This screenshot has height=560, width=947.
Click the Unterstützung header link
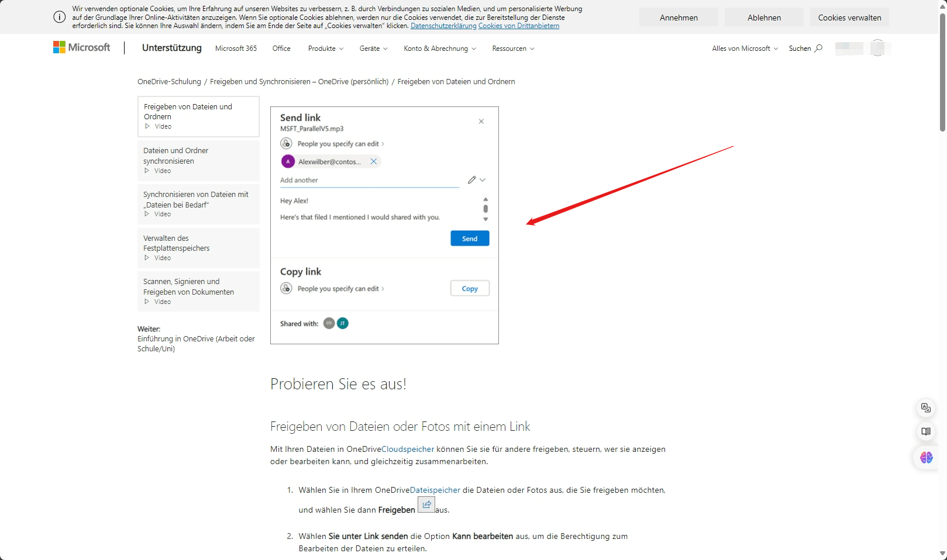tap(172, 48)
